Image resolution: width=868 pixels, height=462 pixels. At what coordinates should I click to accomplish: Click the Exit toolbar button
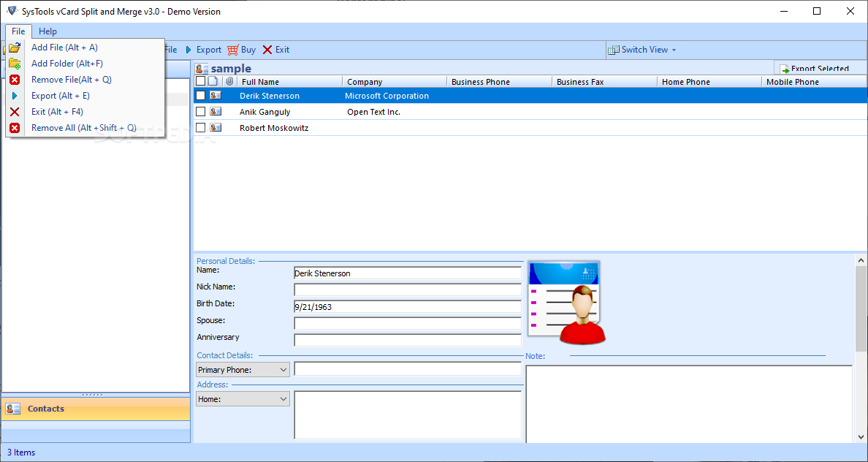click(x=275, y=50)
